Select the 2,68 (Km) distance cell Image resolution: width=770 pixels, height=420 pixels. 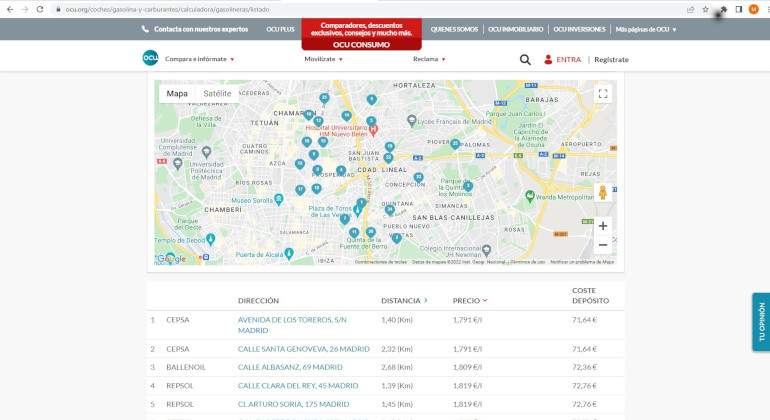[397, 367]
